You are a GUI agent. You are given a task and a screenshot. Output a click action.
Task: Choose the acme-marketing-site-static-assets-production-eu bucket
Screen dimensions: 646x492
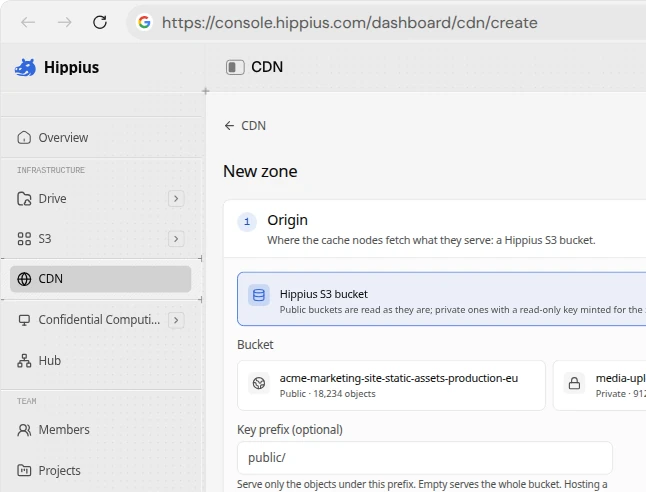pyautogui.click(x=391, y=385)
